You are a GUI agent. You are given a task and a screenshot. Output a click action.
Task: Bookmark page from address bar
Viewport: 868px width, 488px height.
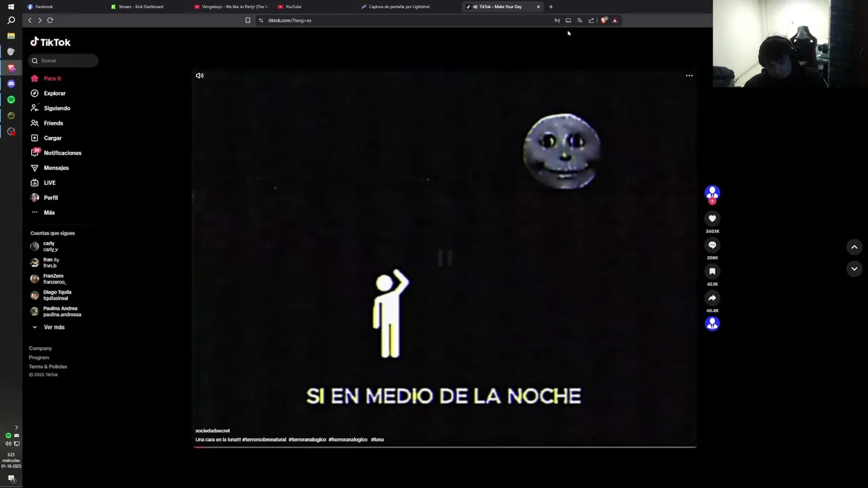point(248,20)
